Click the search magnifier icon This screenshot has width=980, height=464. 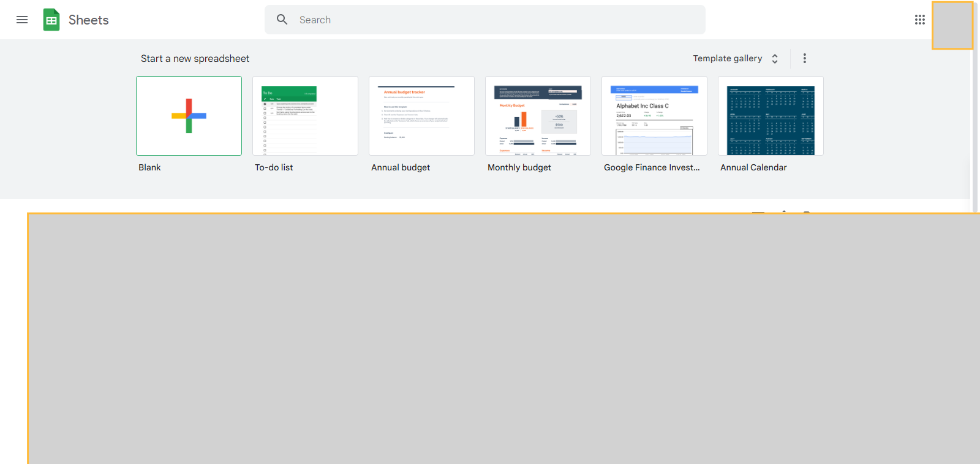pos(282,20)
